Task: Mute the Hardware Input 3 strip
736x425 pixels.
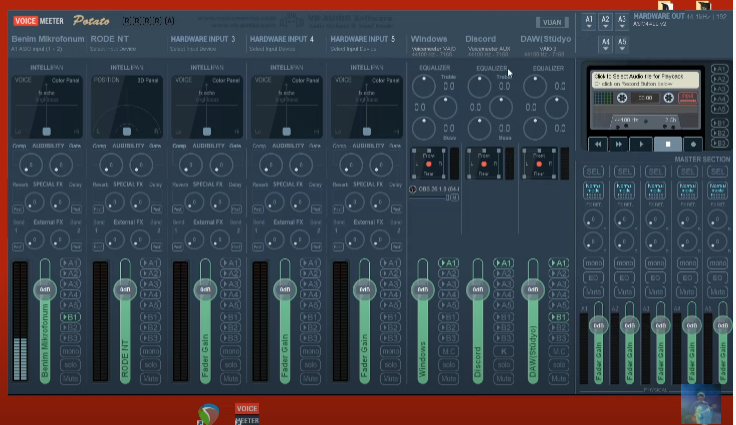Action: click(x=230, y=379)
